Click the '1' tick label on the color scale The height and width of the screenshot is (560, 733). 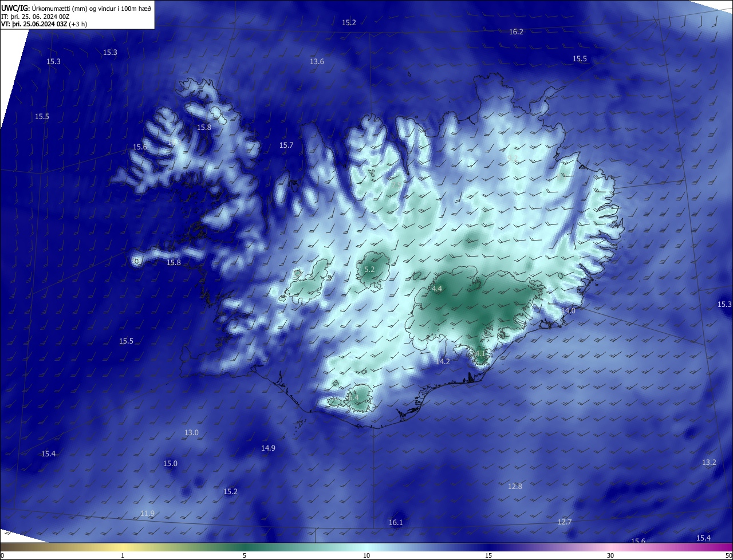(x=123, y=555)
